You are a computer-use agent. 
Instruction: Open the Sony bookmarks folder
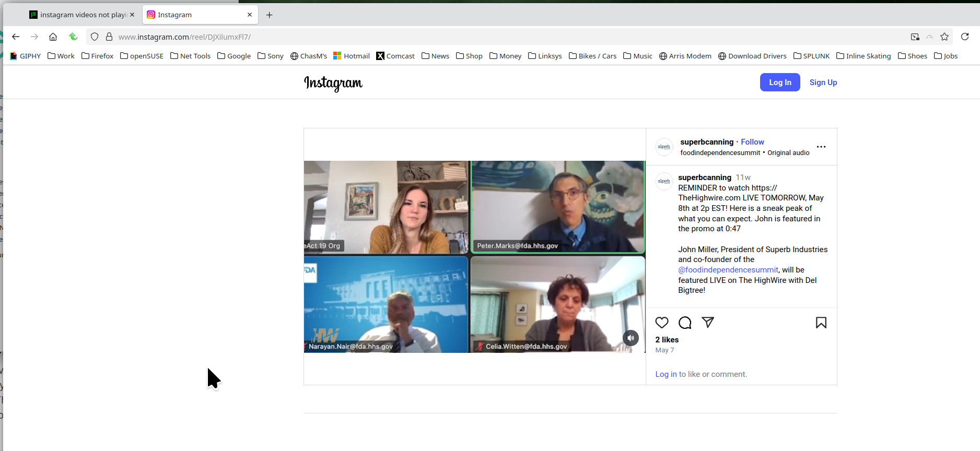pos(271,56)
